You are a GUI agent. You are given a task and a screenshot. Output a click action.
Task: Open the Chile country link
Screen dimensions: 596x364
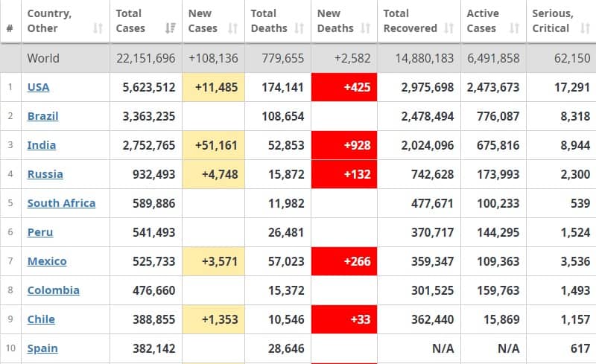tap(41, 319)
